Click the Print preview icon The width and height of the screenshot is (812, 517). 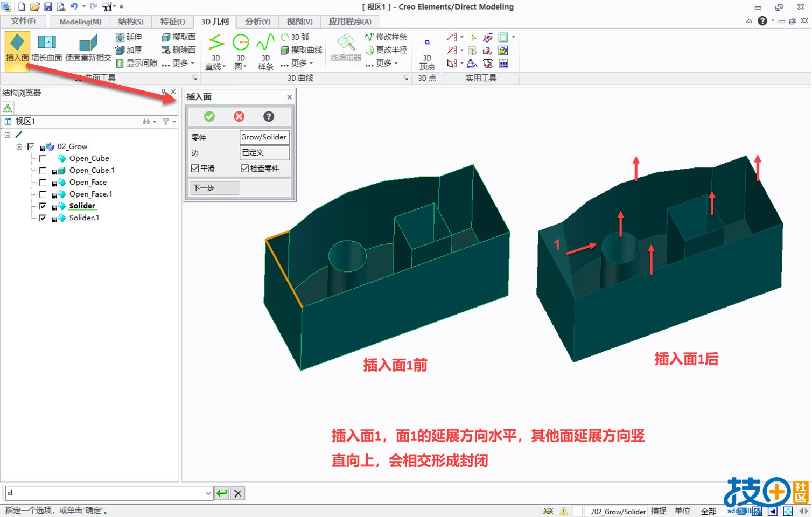61,6
